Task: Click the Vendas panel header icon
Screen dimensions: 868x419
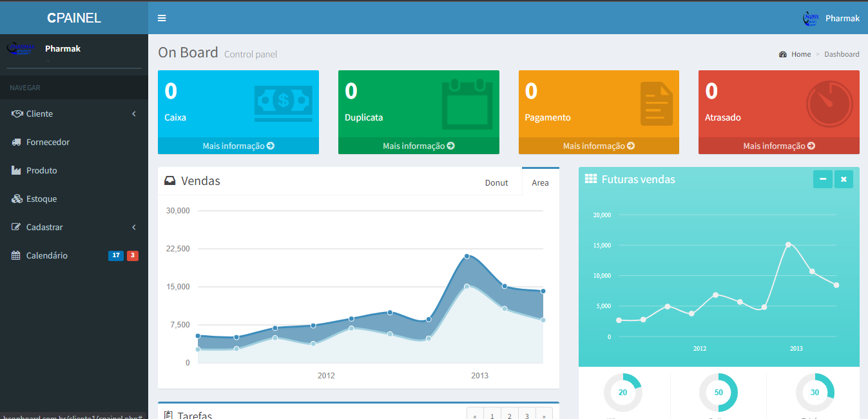Action: click(x=169, y=180)
